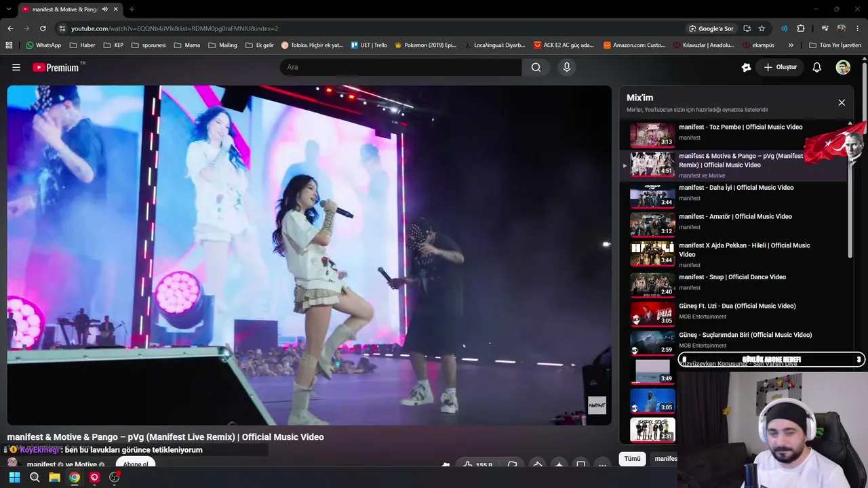Open the Toloka bookmark
This screenshot has width=868, height=488.
312,45
